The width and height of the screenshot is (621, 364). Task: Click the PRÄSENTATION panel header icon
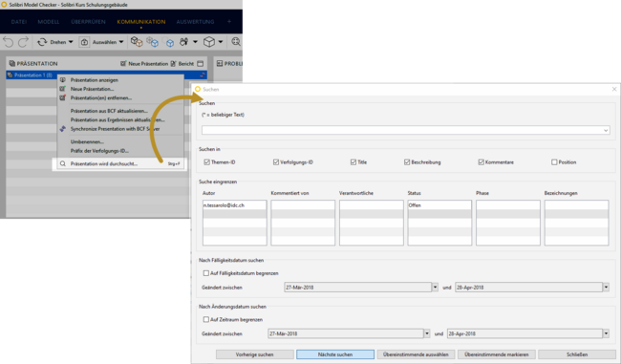point(11,63)
